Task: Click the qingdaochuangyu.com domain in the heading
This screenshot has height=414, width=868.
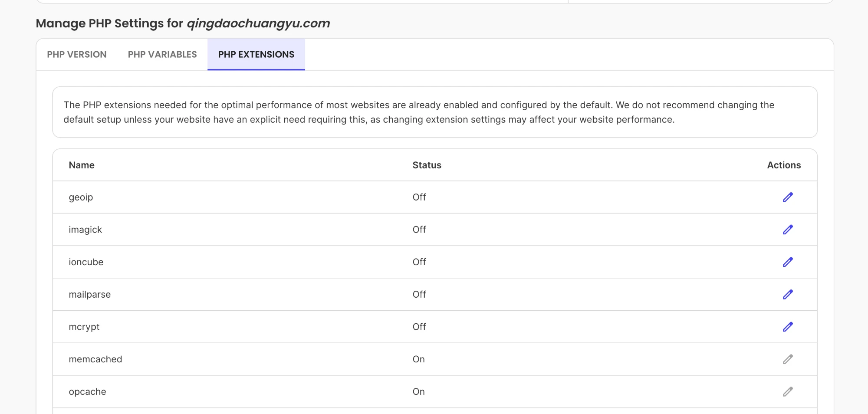Action: point(258,23)
